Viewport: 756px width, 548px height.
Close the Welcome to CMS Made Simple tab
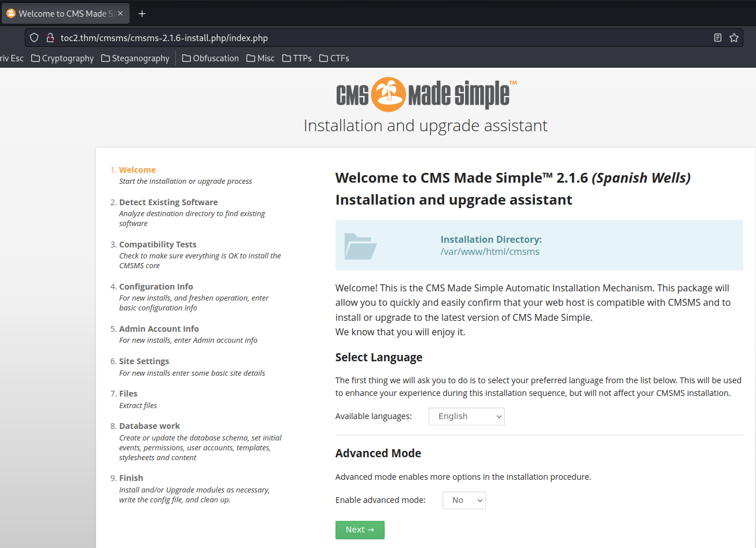pos(120,13)
